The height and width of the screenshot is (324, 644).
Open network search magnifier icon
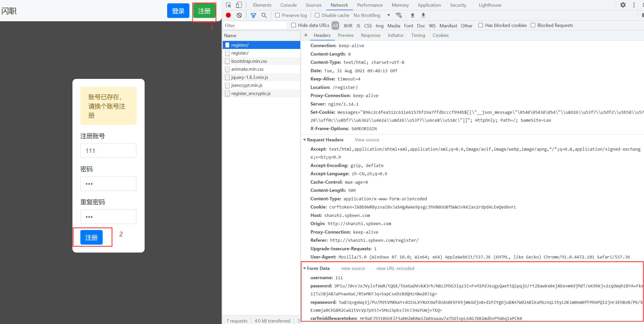pyautogui.click(x=264, y=15)
